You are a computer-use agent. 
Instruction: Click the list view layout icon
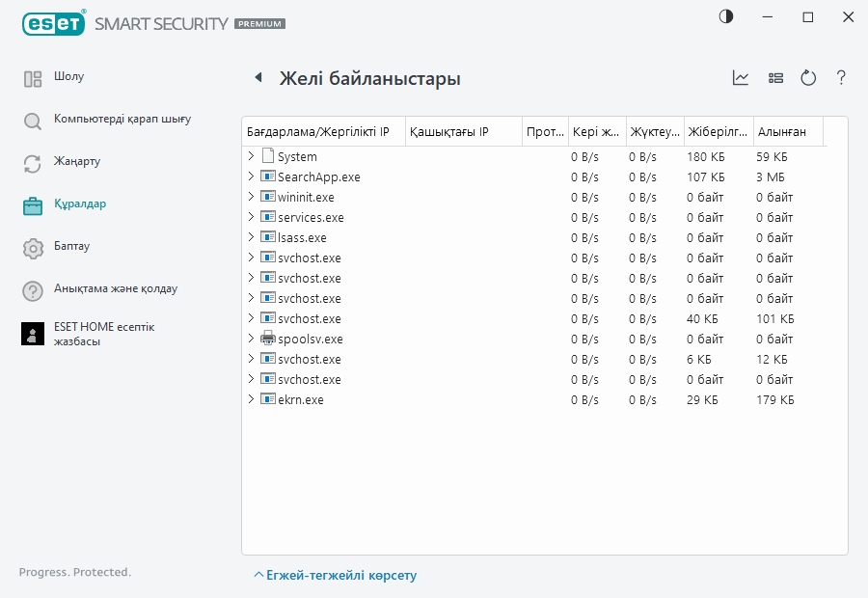775,78
